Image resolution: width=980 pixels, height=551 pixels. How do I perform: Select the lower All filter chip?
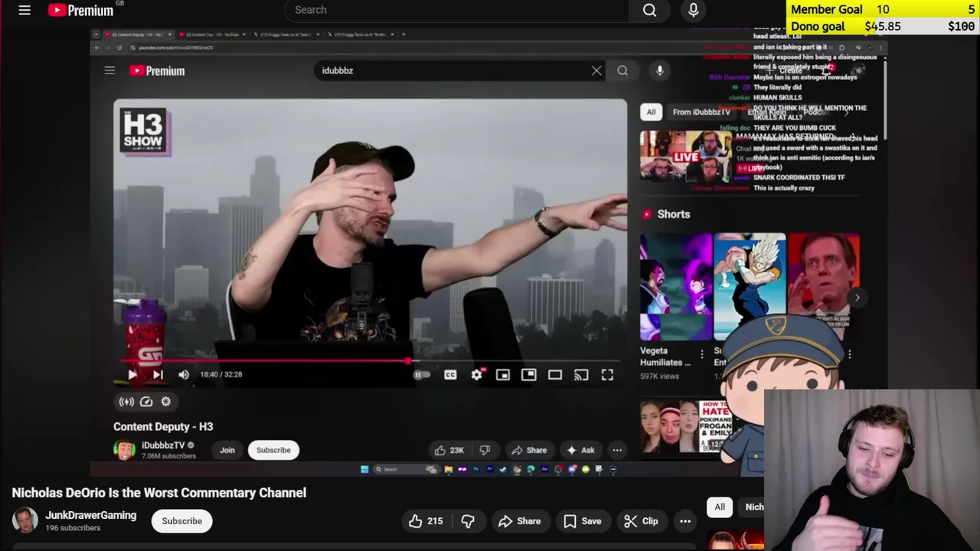720,507
